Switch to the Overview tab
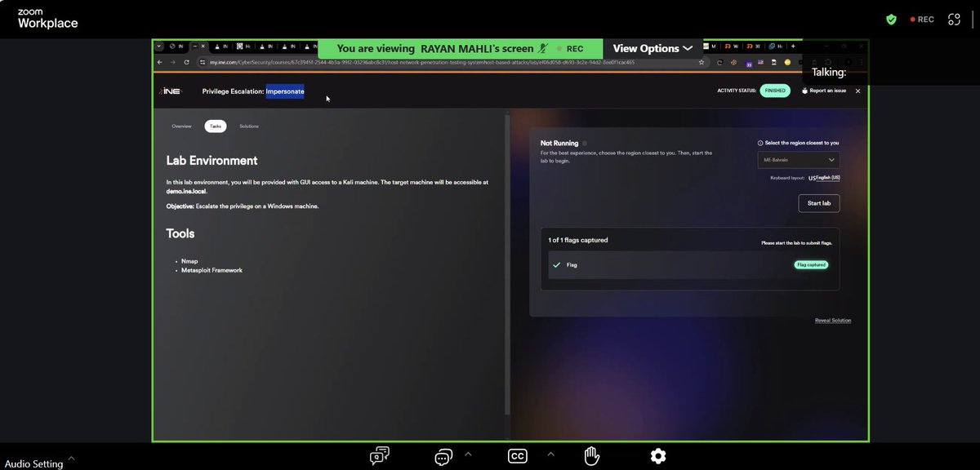This screenshot has width=980, height=470. click(x=181, y=126)
